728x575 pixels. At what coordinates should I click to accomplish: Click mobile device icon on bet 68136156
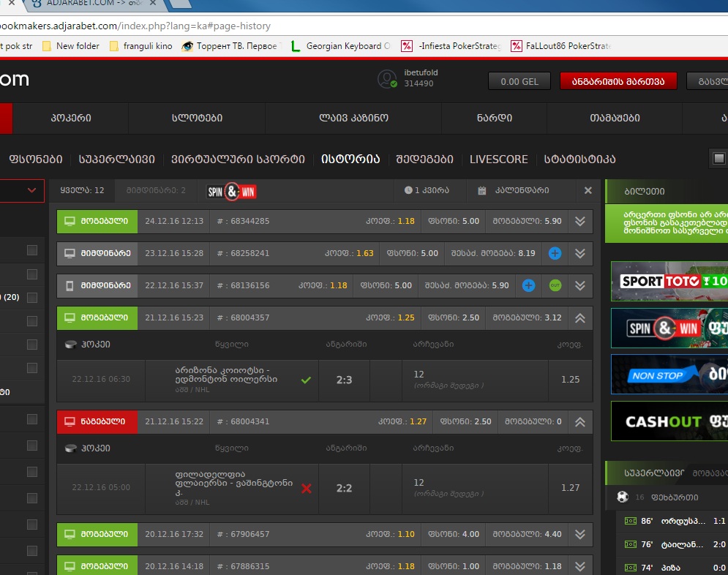[x=70, y=285]
